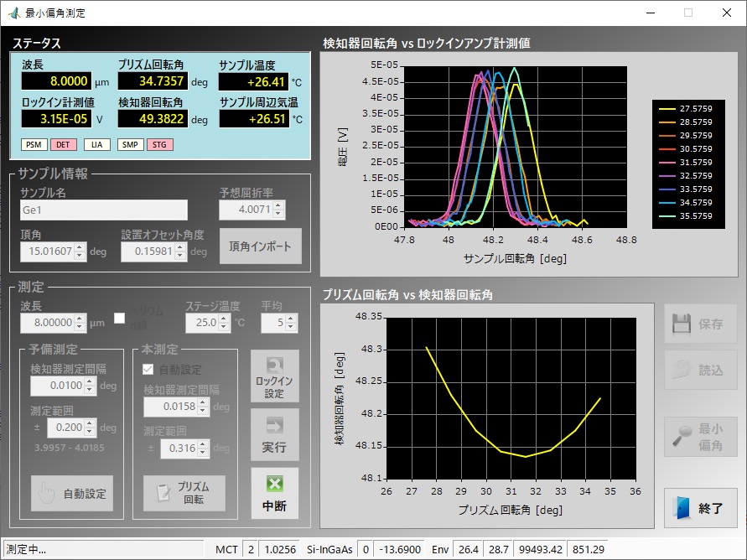Increase 設置オフセット角度 with up arrow

[x=180, y=247]
